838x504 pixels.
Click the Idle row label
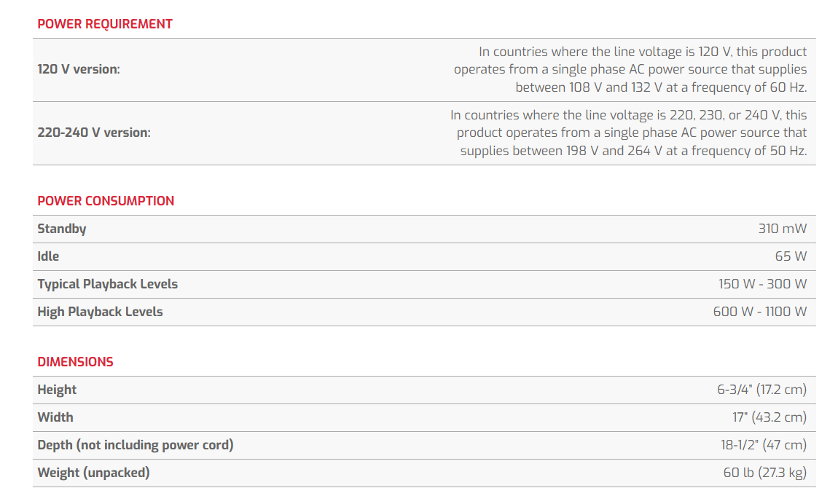pos(48,256)
